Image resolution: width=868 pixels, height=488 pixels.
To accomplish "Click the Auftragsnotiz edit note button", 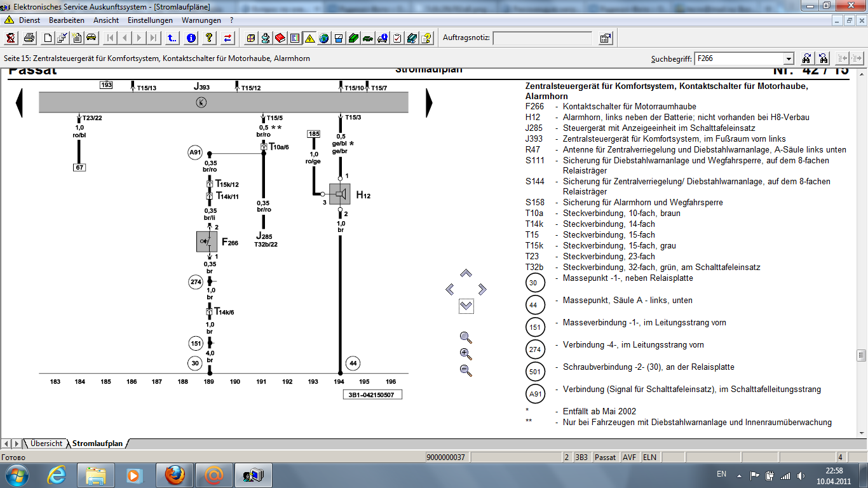I will pyautogui.click(x=606, y=38).
